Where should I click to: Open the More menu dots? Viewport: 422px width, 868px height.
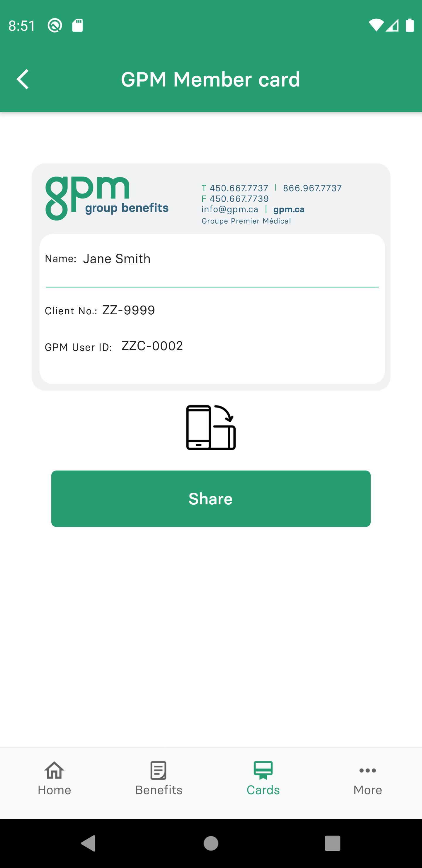[x=367, y=770]
